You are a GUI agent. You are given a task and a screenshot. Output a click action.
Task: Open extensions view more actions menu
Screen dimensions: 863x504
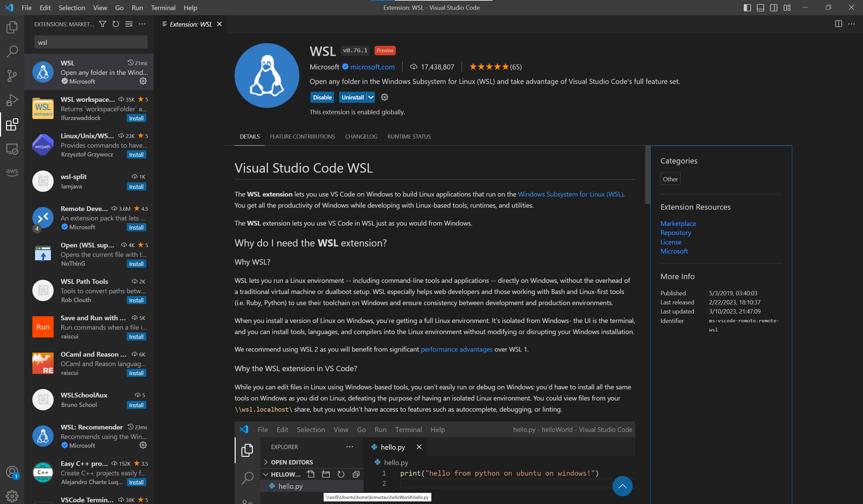pyautogui.click(x=142, y=24)
